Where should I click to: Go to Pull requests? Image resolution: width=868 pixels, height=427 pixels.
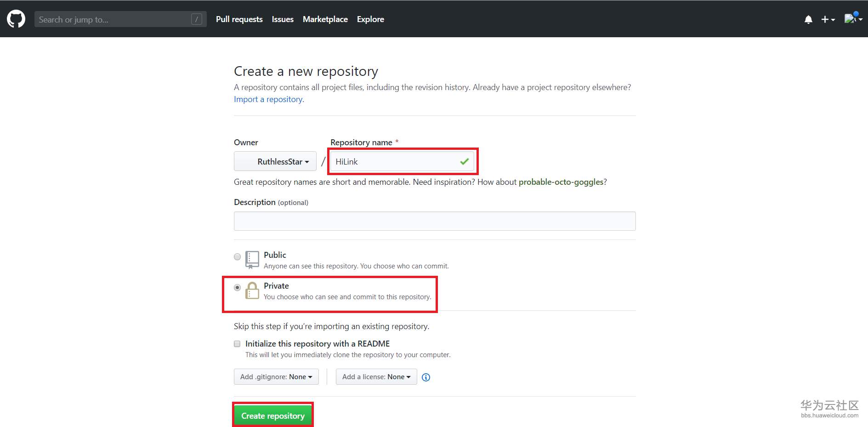click(239, 19)
